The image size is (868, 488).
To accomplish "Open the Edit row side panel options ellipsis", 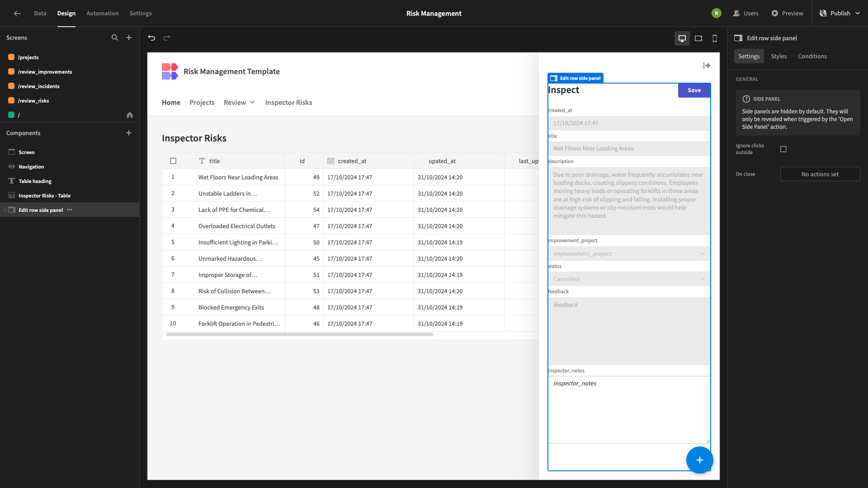I will [70, 210].
